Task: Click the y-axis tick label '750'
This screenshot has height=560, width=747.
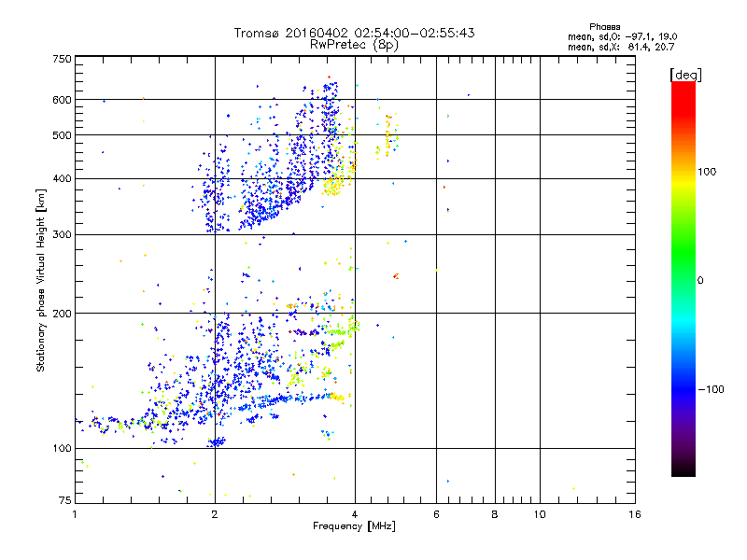Action: (x=62, y=59)
